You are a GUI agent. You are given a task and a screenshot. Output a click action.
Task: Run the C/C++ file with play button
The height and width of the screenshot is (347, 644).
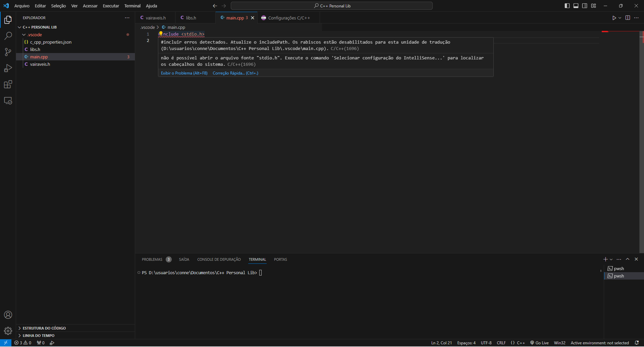[614, 18]
